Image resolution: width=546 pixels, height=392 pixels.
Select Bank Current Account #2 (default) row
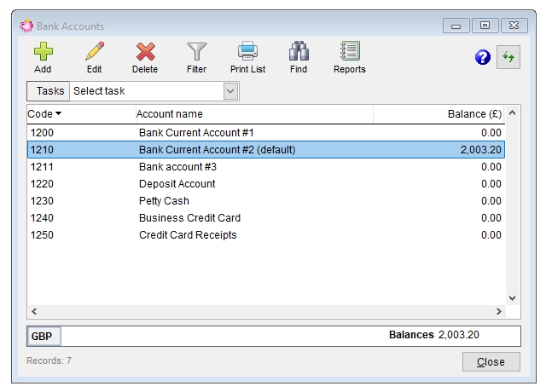(265, 150)
